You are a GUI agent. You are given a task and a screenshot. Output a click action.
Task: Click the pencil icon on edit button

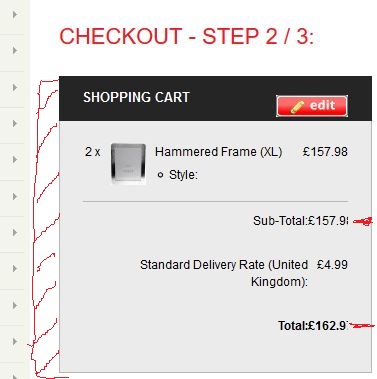coord(297,107)
